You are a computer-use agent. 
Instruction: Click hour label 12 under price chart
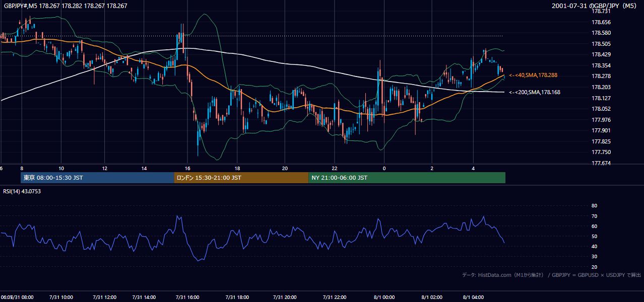pyautogui.click(x=104, y=168)
